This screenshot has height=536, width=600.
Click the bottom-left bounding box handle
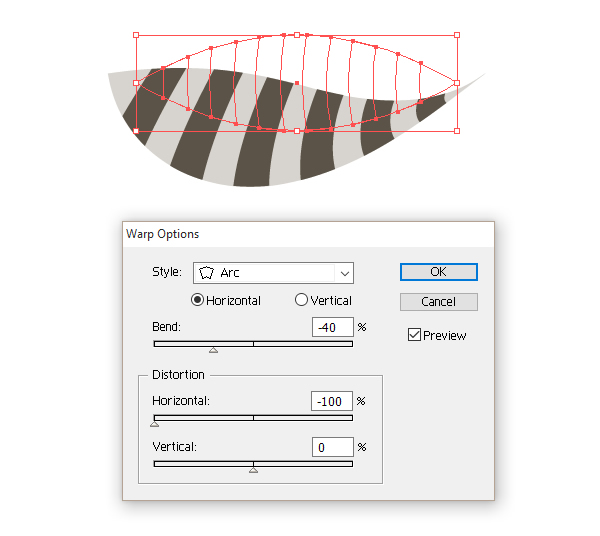click(x=136, y=131)
